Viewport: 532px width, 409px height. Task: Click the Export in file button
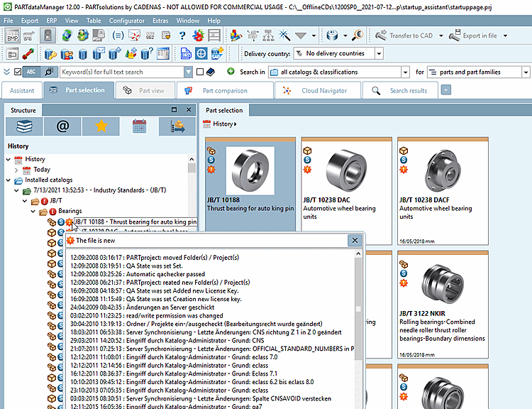click(x=474, y=36)
